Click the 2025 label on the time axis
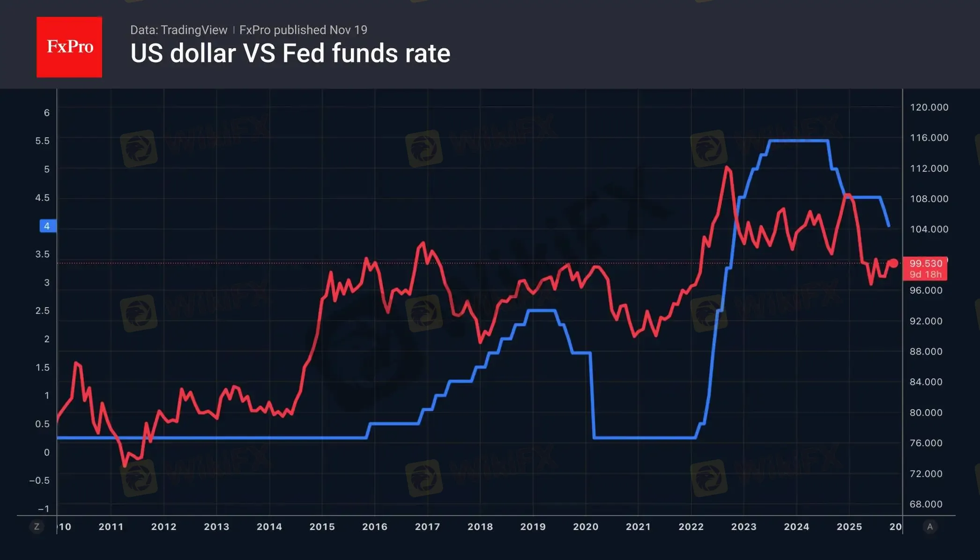Viewport: 980px width, 560px height. [849, 527]
